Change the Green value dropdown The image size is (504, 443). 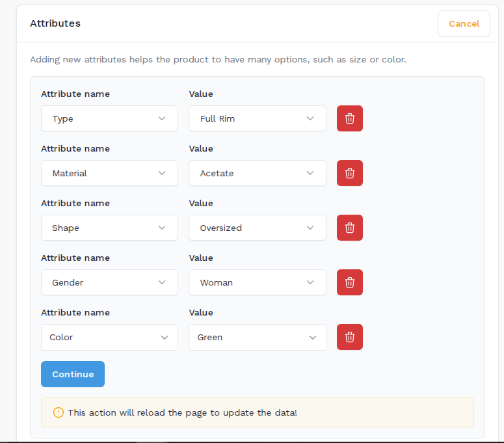tap(257, 337)
